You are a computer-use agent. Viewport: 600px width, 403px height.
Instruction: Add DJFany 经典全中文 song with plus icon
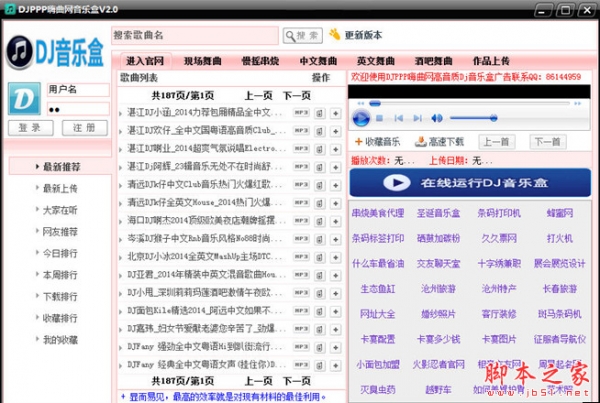click(x=336, y=365)
